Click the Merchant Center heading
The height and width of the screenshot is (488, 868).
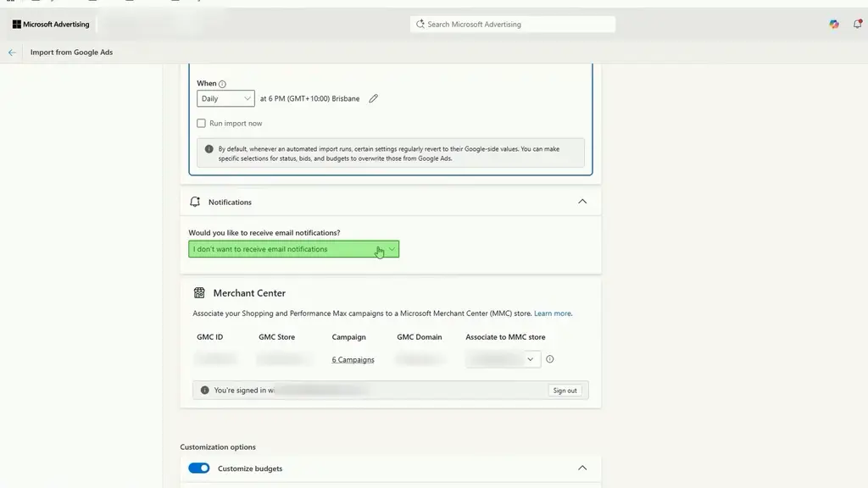coord(249,293)
